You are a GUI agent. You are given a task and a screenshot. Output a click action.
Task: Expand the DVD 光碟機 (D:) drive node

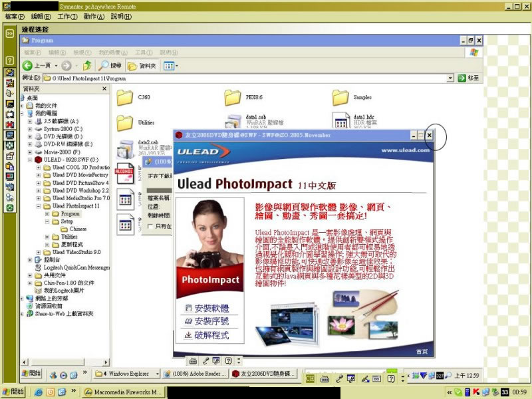30,136
